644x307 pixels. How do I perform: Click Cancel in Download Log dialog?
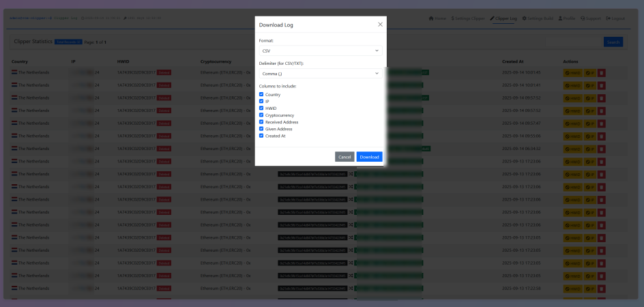tap(345, 157)
